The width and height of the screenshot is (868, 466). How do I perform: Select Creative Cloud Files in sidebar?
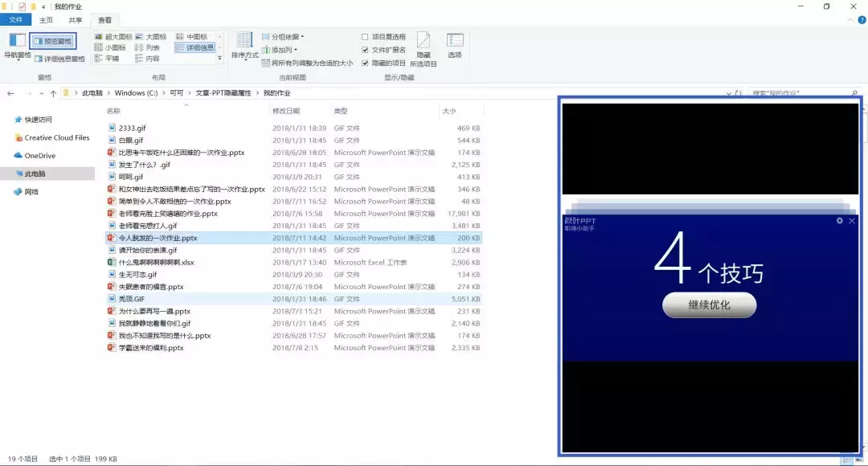[52, 138]
